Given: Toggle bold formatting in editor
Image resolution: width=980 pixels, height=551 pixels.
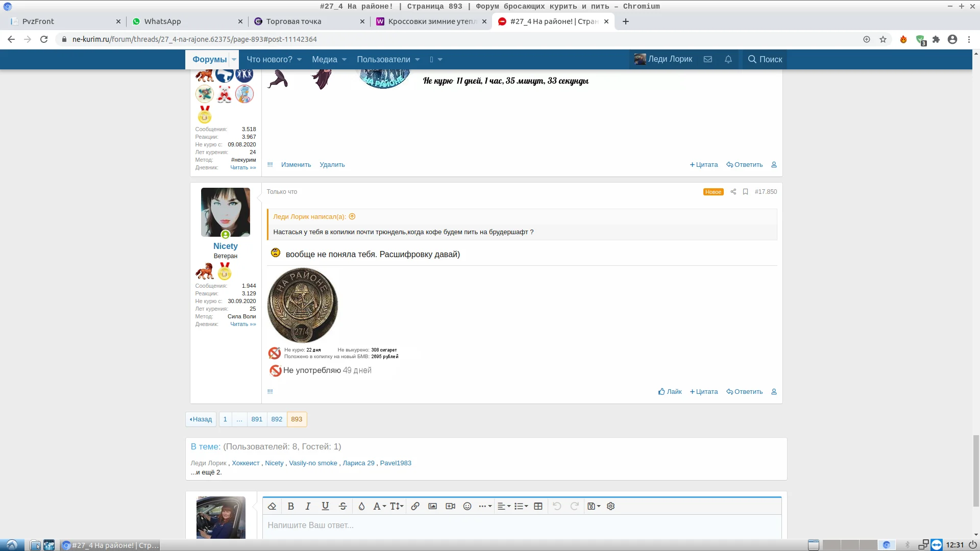Looking at the screenshot, I should click(291, 506).
